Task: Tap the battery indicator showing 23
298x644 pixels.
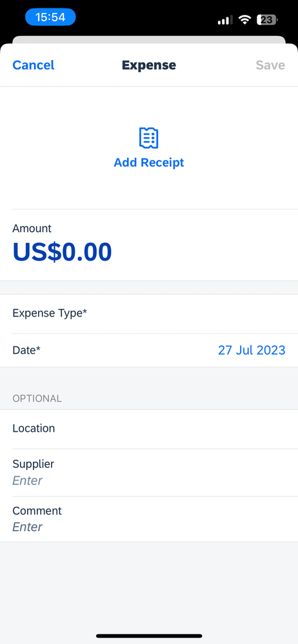Action: [267, 19]
